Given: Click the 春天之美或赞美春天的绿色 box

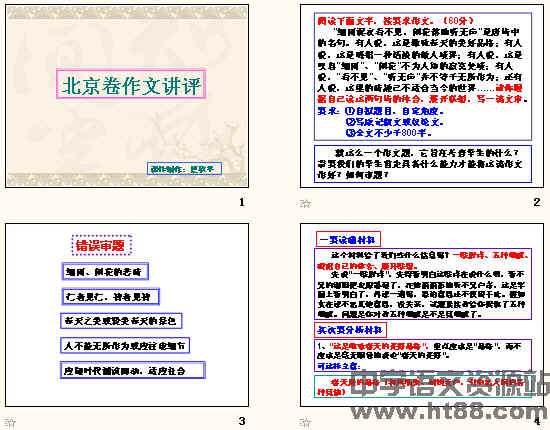Looking at the screenshot, I should coord(121,321).
